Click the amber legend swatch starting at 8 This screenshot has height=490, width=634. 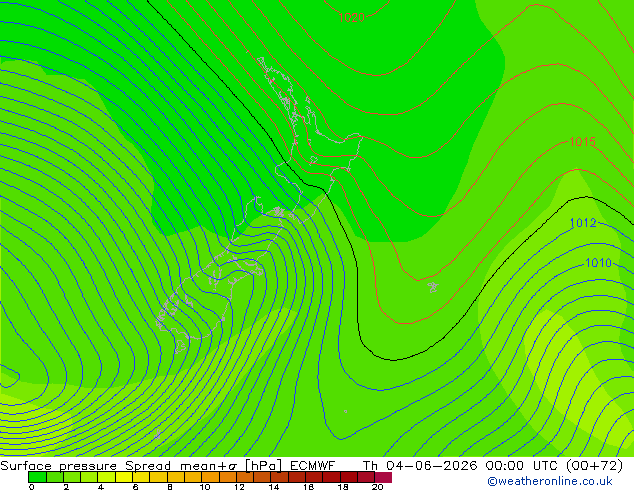coord(175,477)
